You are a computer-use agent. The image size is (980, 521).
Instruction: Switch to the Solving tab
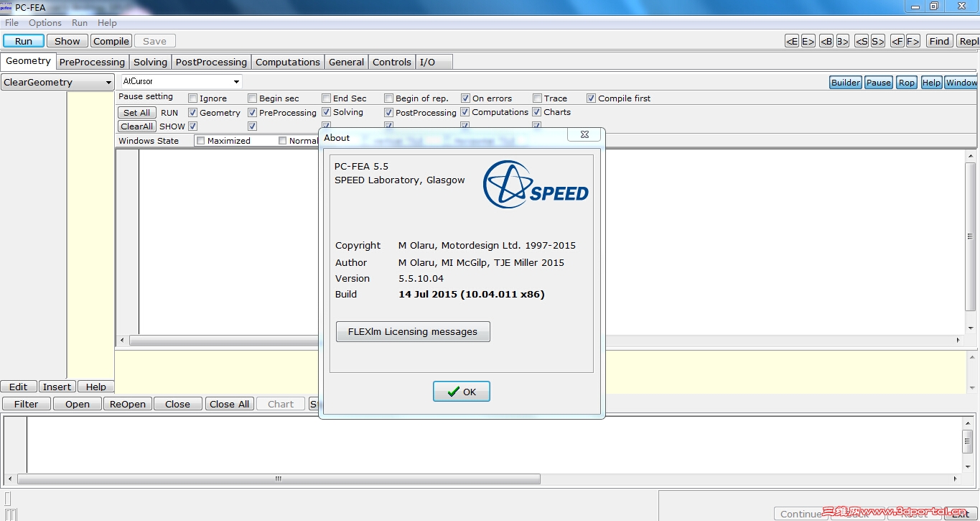(x=150, y=63)
